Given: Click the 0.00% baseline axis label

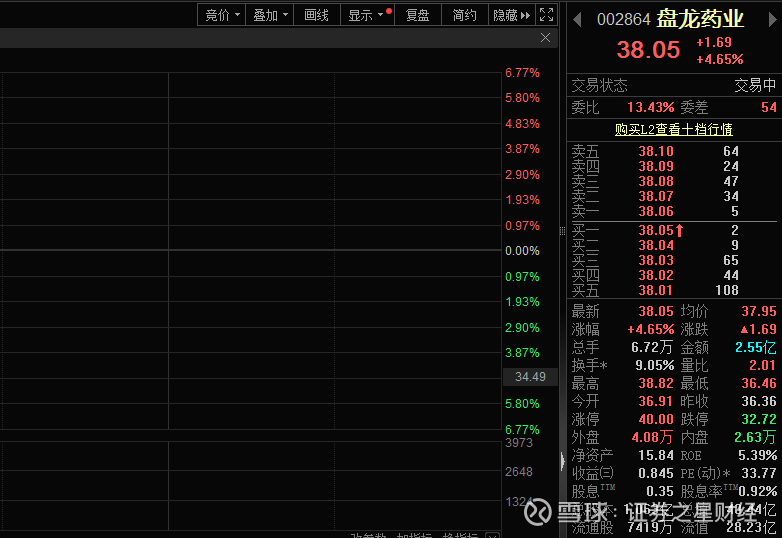Looking at the screenshot, I should pyautogui.click(x=522, y=250).
